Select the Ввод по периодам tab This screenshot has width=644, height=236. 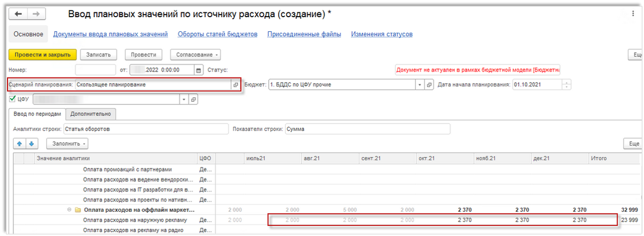tap(37, 114)
